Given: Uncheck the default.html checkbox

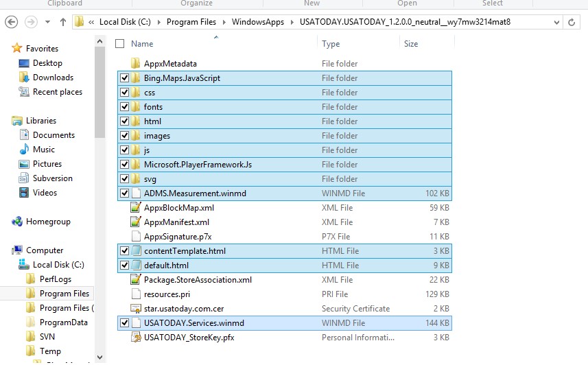Looking at the screenshot, I should (x=124, y=266).
